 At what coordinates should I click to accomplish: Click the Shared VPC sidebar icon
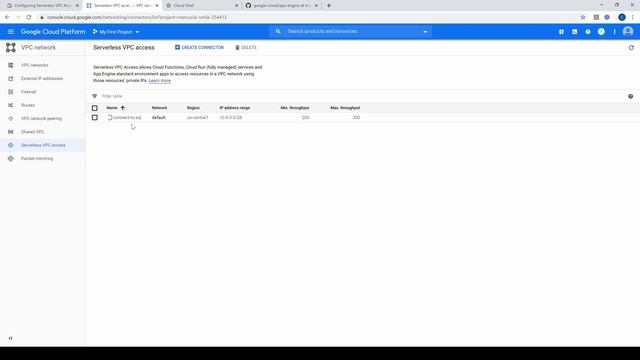(11, 132)
